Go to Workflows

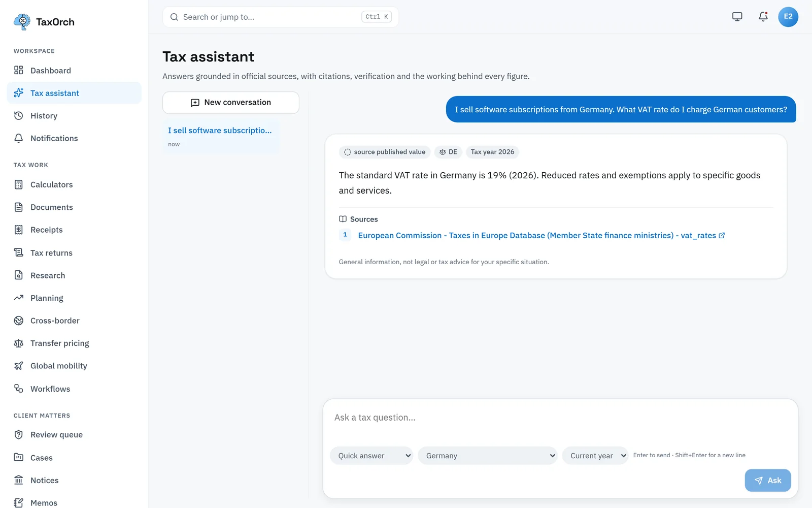pyautogui.click(x=74, y=389)
